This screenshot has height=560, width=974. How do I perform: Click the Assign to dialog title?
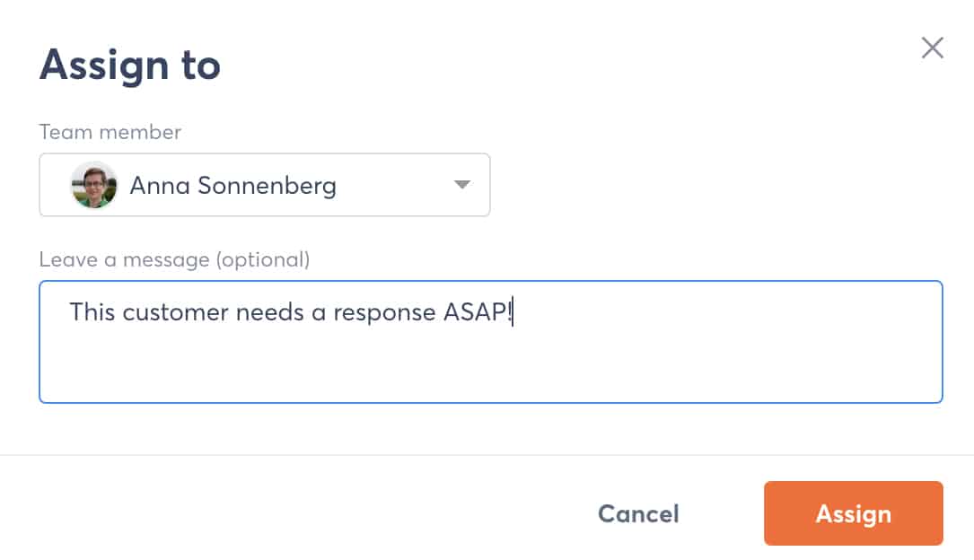click(x=129, y=64)
